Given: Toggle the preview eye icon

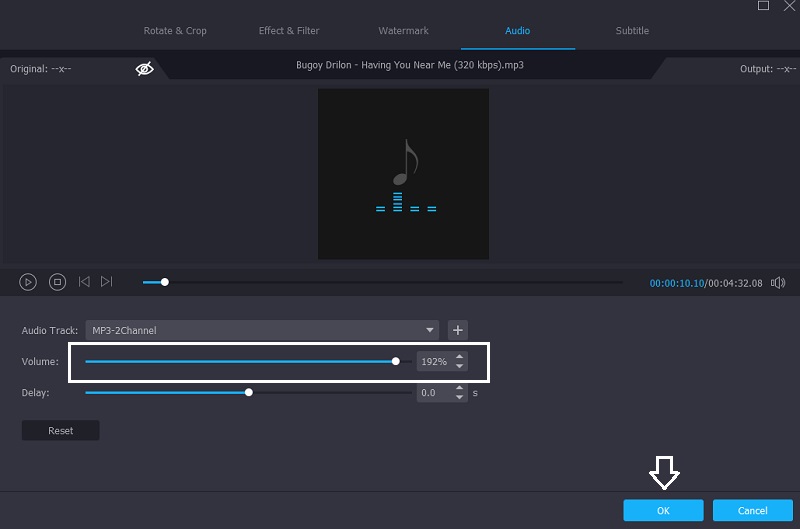Looking at the screenshot, I should click(144, 69).
